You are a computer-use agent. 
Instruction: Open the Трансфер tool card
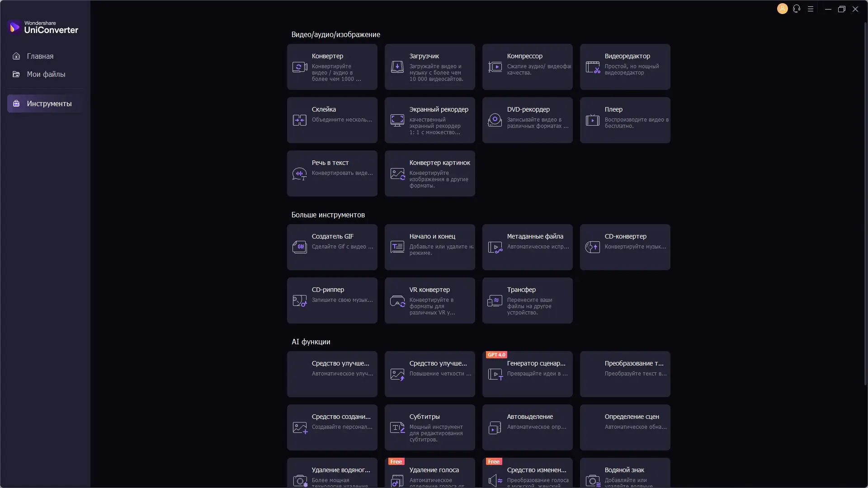[527, 300]
